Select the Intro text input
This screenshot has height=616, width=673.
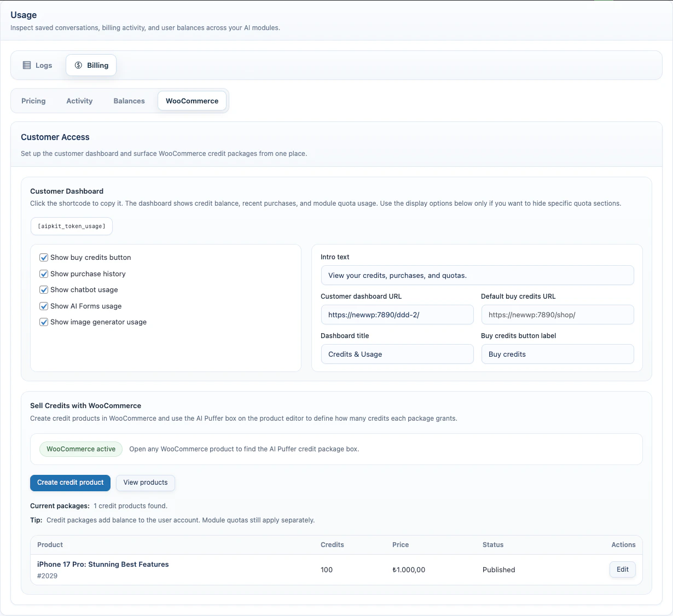[x=477, y=275]
